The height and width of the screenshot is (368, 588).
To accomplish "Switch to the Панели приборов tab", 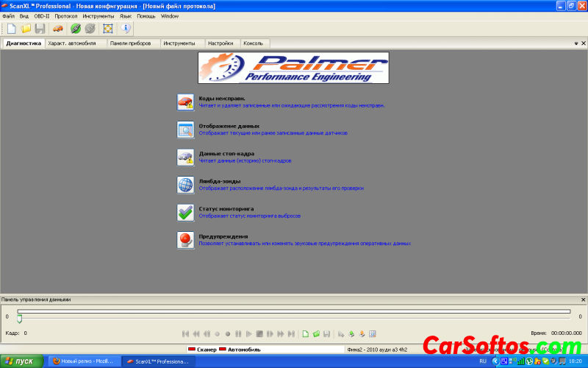I will click(129, 43).
